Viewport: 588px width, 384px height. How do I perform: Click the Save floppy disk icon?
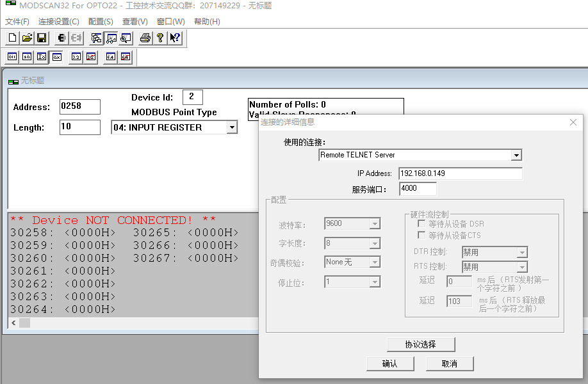(42, 38)
